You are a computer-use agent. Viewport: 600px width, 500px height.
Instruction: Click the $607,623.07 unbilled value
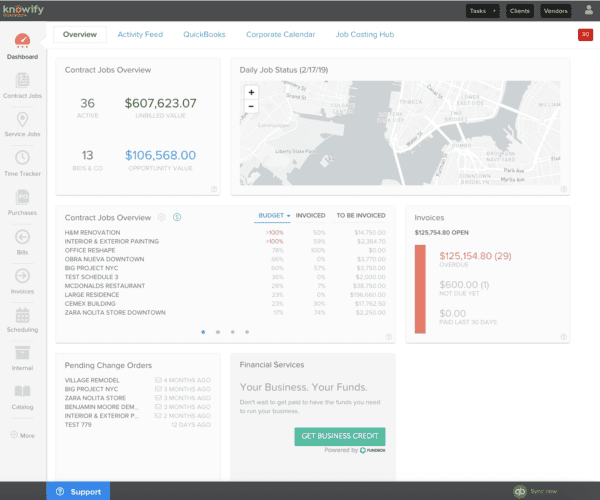click(160, 103)
